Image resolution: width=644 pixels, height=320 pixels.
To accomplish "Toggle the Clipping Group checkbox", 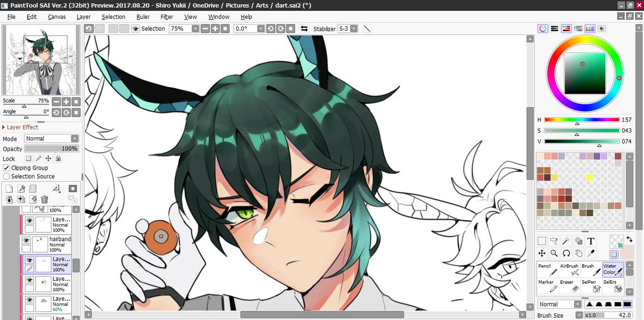I will pos(6,168).
